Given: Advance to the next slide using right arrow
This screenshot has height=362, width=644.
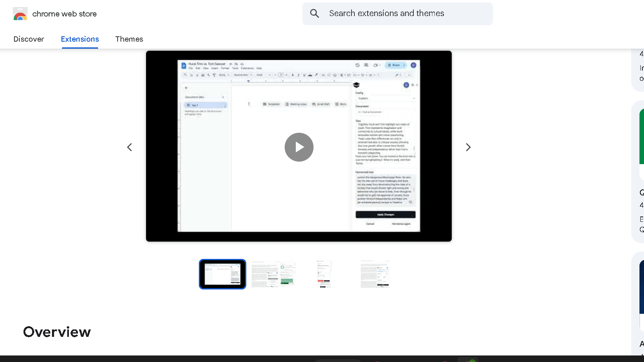Looking at the screenshot, I should pos(468,147).
